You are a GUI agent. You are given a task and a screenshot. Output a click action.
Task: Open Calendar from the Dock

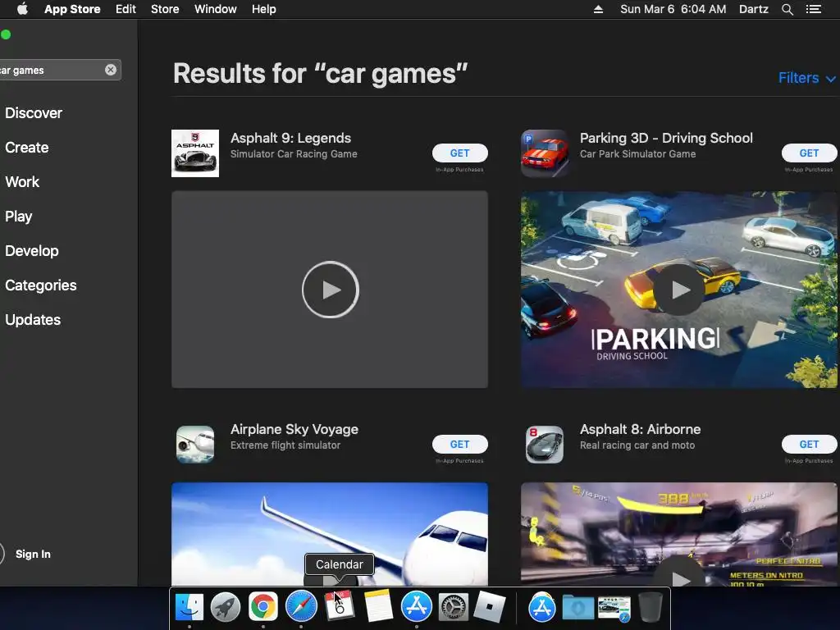click(x=339, y=606)
